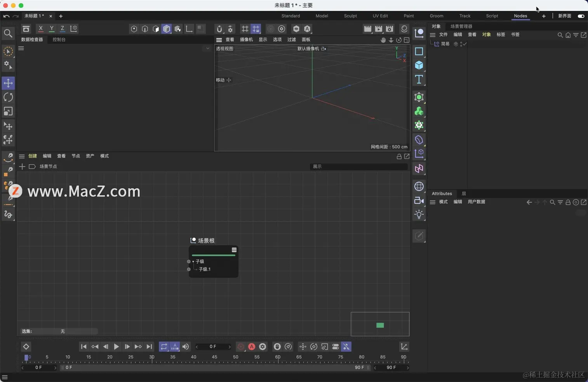588x382 pixels.
Task: Open the 场景根 node menu icon
Action: (234, 250)
